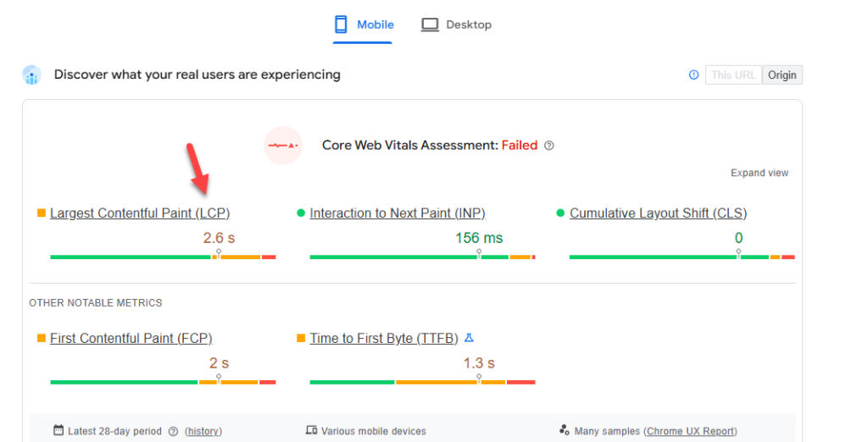
Task: Click the info icon beside This URL
Action: (693, 75)
